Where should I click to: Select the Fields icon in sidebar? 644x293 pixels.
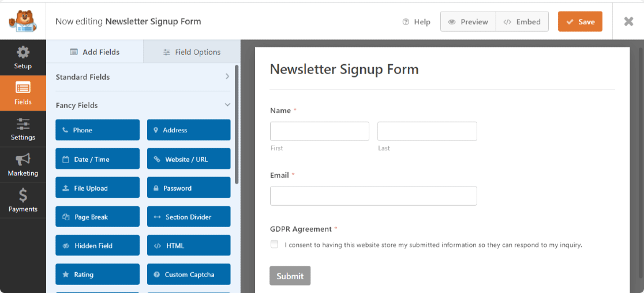click(x=23, y=88)
